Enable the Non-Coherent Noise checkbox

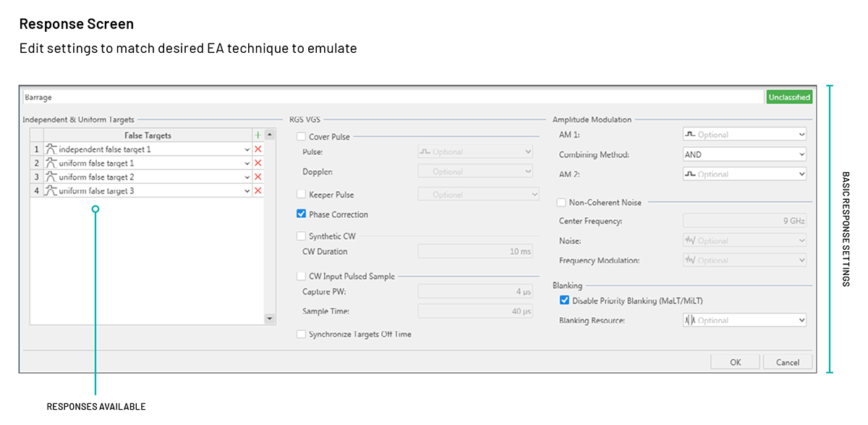[561, 203]
